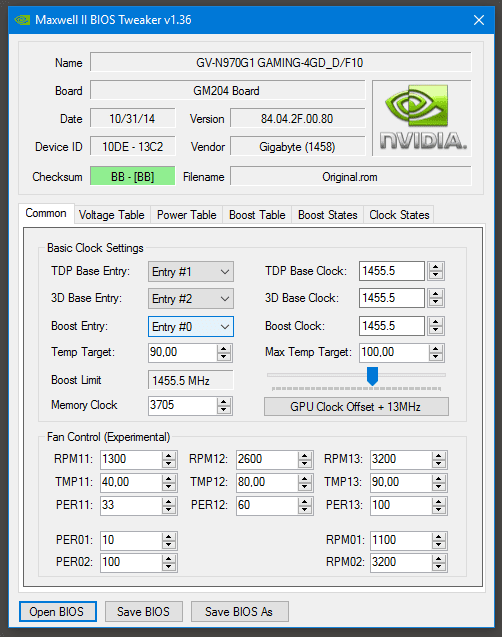Screen dimensions: 502x637
Task: Increase the Temp Target value
Action: 224,349
